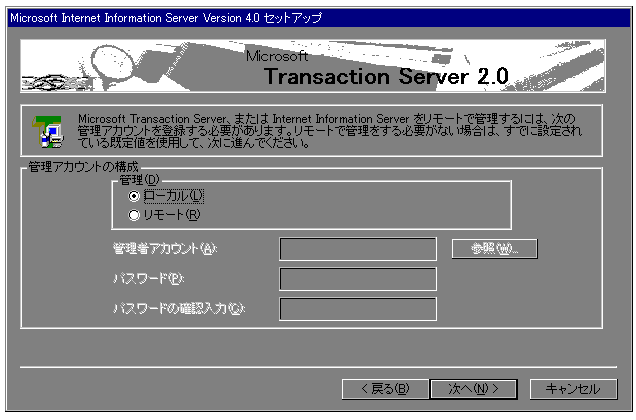Click the パスワードの確認入力(C) label
Image resolution: width=636 pixels, height=420 pixels.
coord(178,308)
